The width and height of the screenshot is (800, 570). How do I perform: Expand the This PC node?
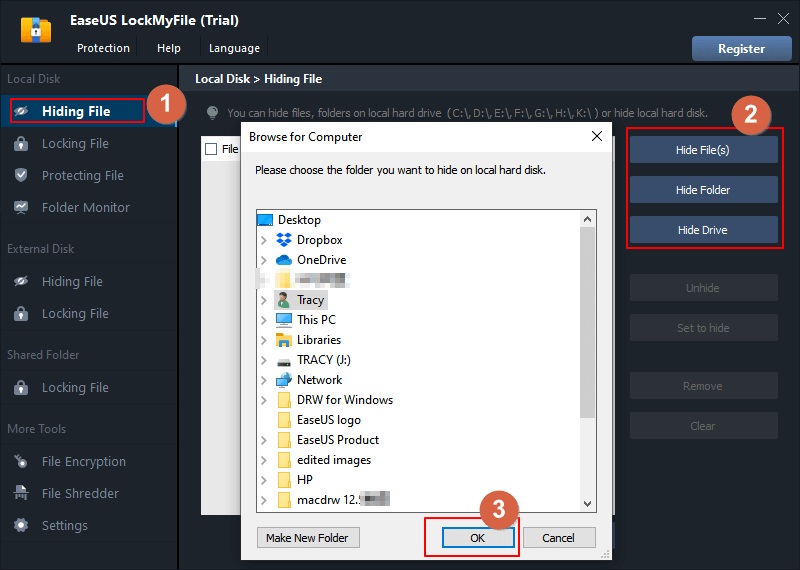point(264,320)
